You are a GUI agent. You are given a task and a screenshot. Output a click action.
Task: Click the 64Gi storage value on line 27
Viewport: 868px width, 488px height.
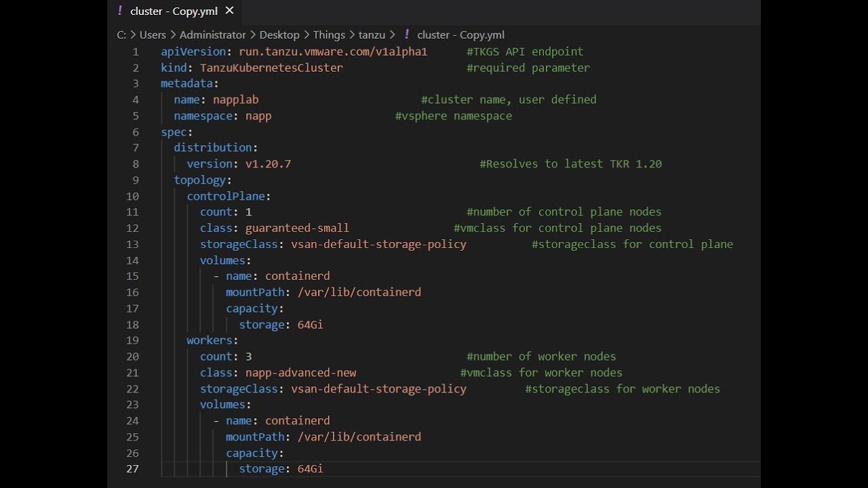pos(311,469)
